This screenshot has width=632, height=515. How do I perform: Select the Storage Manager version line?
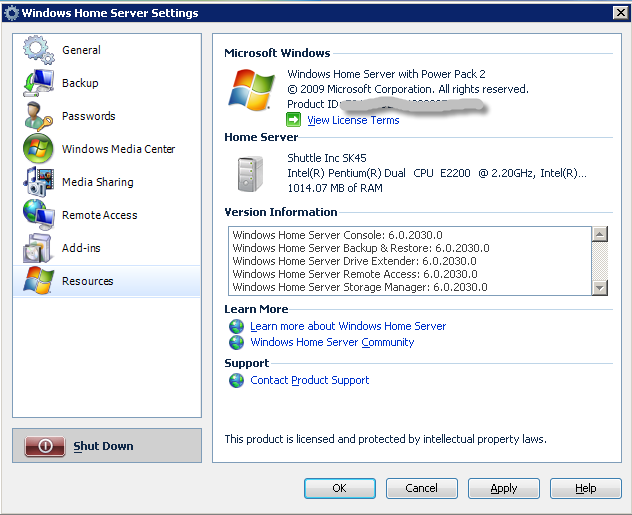point(360,287)
